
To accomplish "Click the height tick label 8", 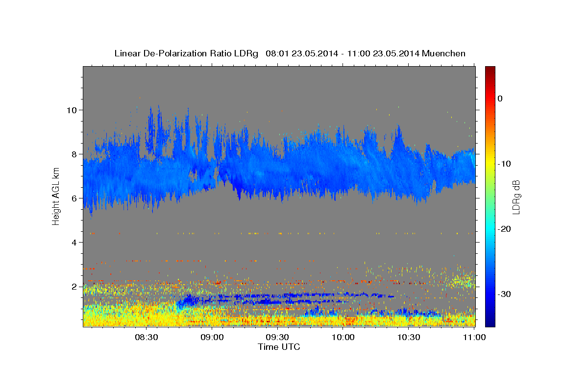I will (x=74, y=154).
